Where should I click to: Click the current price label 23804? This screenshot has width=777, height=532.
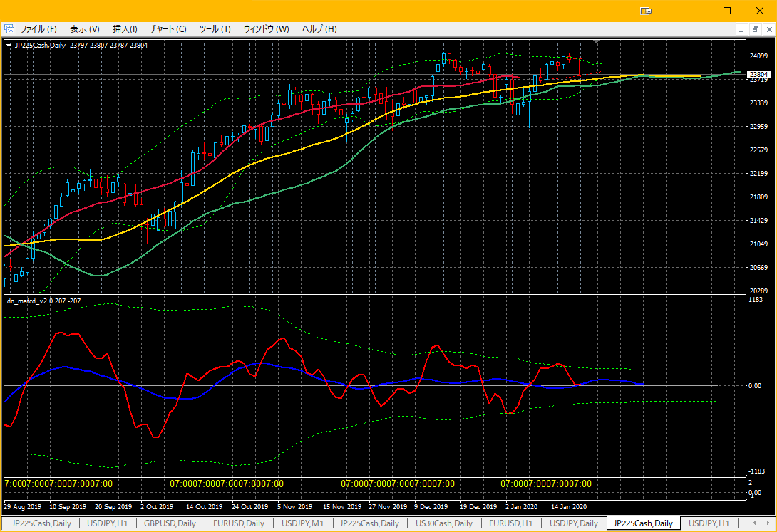[x=759, y=75]
